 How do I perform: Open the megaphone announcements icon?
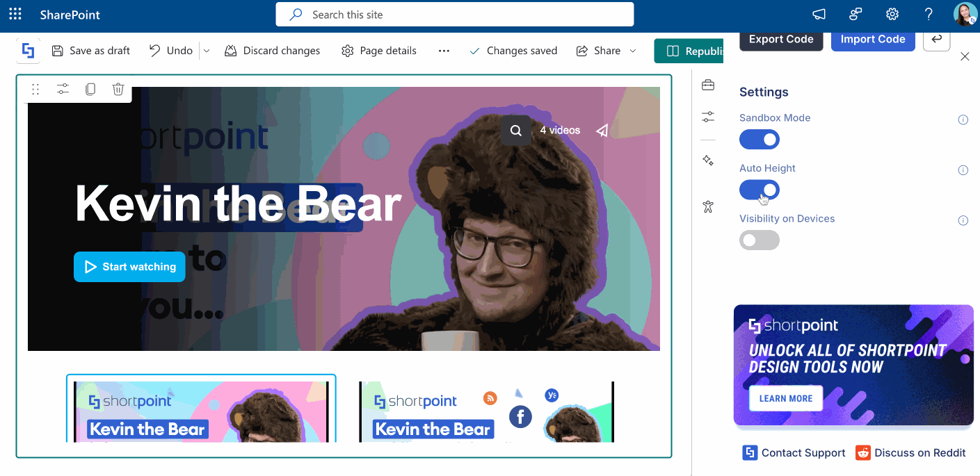pos(819,15)
